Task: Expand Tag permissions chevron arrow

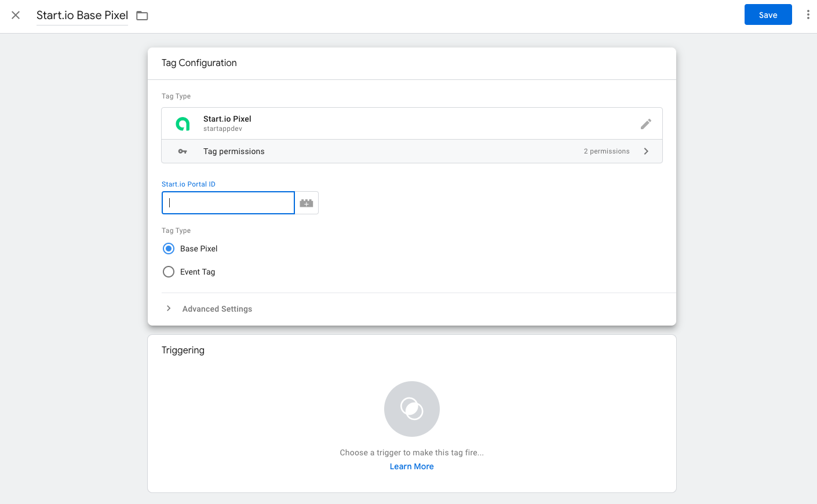Action: [x=646, y=151]
